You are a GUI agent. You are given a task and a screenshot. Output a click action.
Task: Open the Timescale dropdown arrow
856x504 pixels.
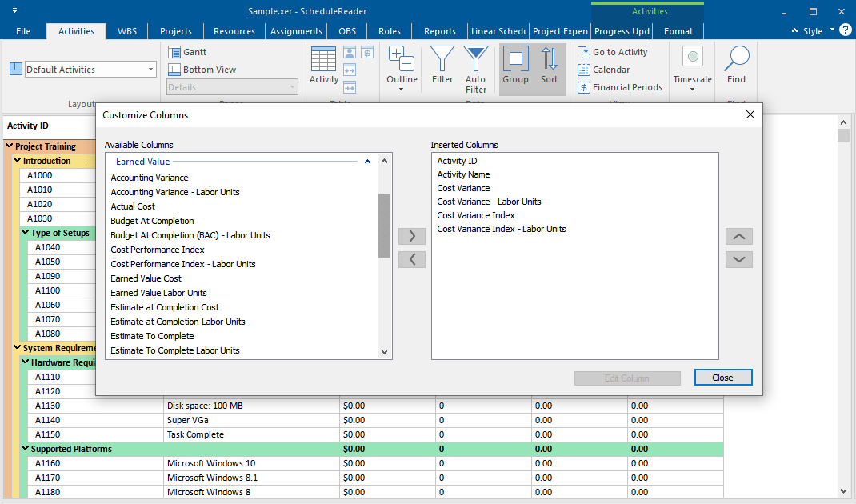pos(692,90)
